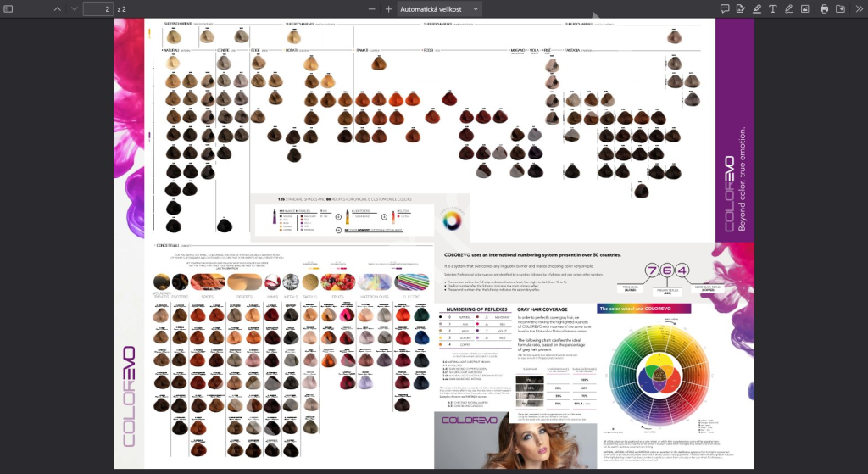The height and width of the screenshot is (474, 868).
Task: Save the PDF with download icon
Action: coord(840,8)
